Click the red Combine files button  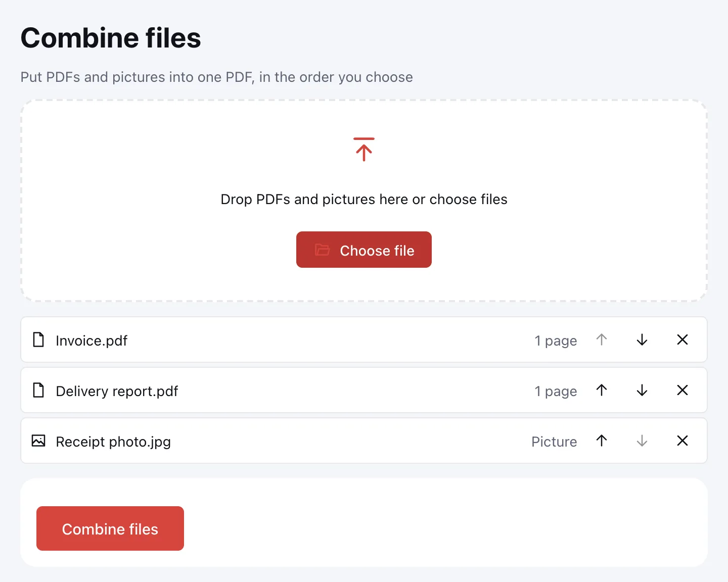(x=110, y=528)
